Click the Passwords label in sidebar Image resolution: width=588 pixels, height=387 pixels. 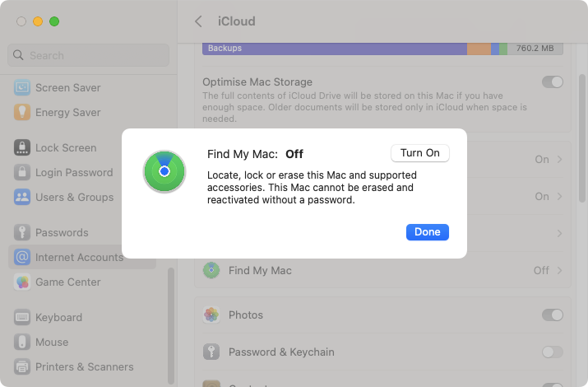(62, 232)
